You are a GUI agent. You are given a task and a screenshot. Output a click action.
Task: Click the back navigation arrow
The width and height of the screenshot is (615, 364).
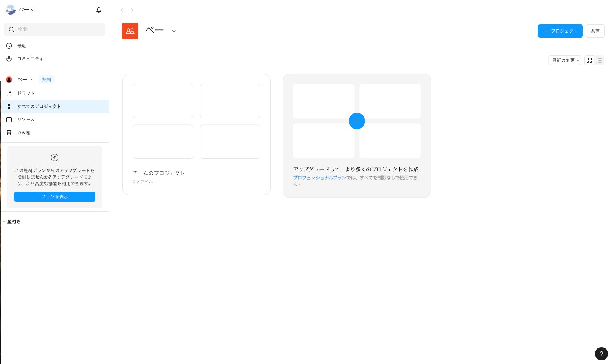tap(122, 9)
